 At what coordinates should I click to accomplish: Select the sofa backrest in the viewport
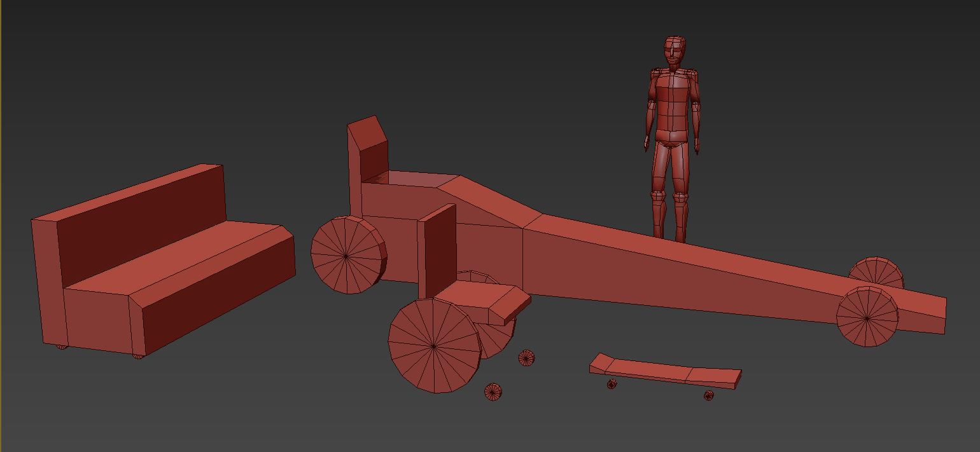[141, 223]
